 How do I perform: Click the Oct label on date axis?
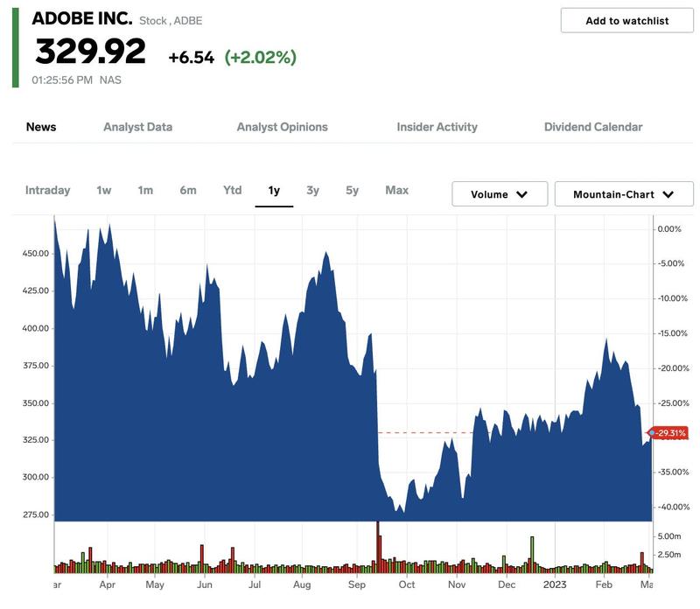coord(407,584)
